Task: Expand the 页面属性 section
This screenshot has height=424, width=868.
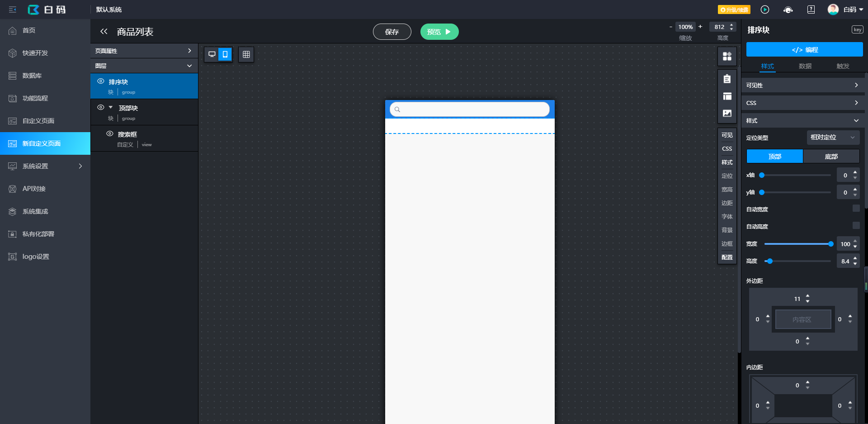Action: 144,51
